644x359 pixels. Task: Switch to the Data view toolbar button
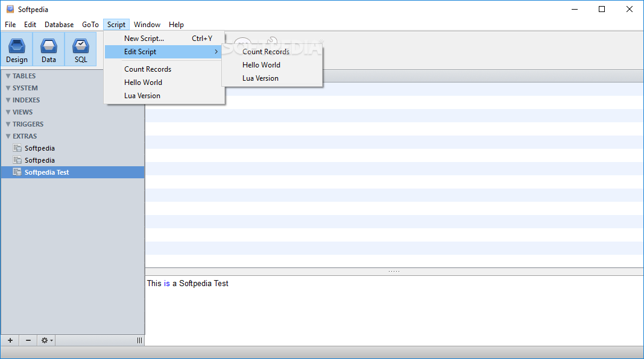(48, 49)
